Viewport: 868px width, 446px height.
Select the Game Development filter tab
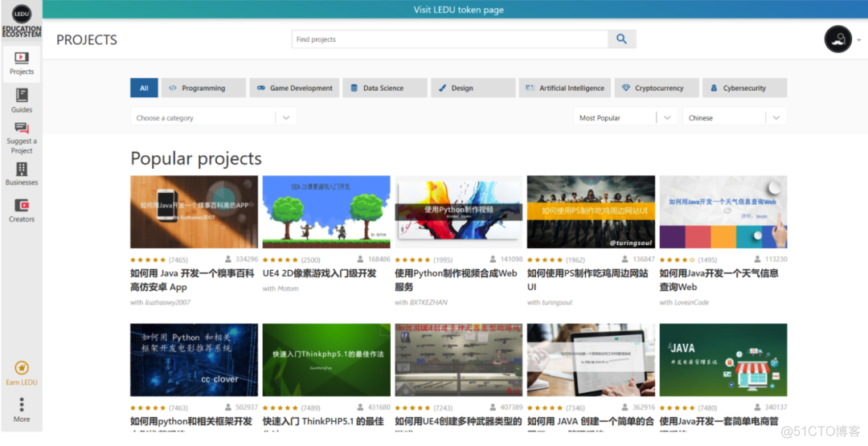click(294, 88)
